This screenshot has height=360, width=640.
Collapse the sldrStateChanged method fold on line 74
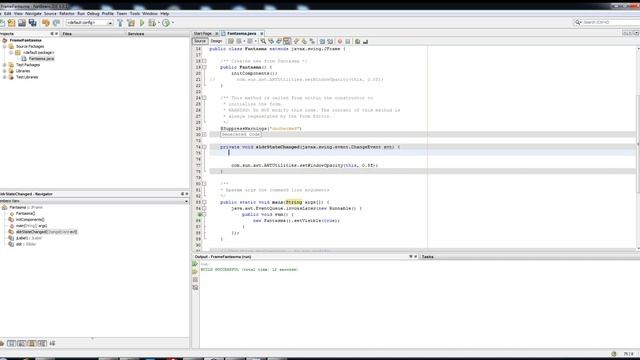(x=204, y=147)
